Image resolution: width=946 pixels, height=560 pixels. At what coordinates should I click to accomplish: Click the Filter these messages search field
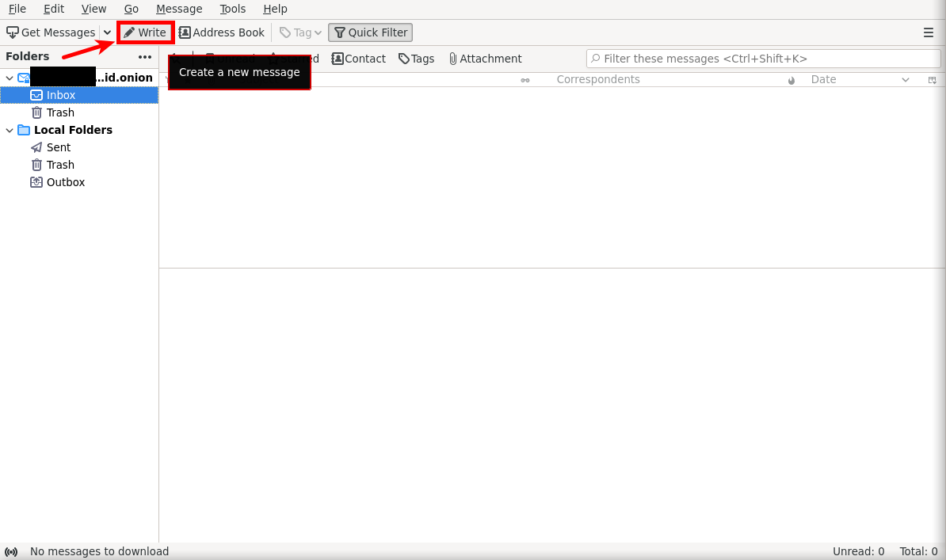(763, 59)
